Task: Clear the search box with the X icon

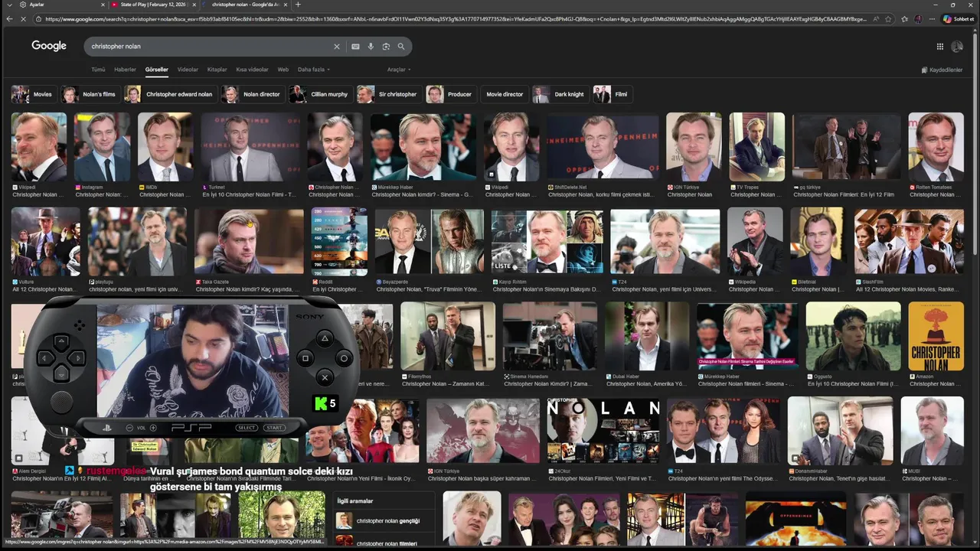Action: point(336,47)
